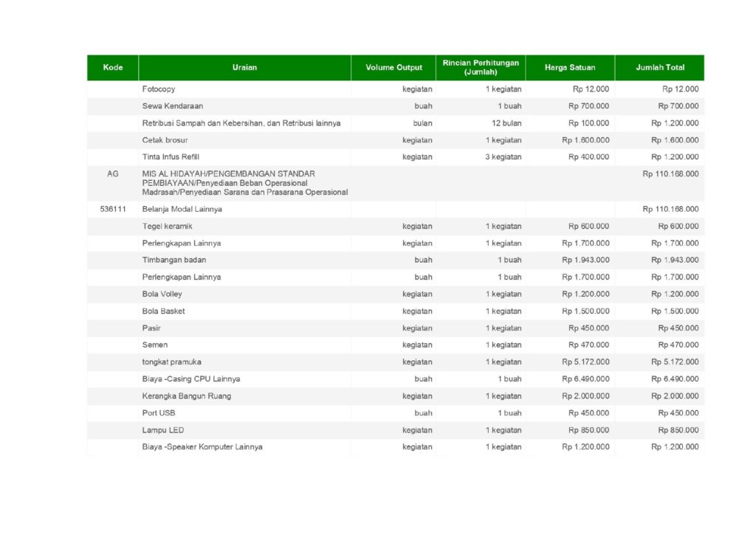Click the Sewa Kendaraan entry
The image size is (756, 535).
pos(173,106)
